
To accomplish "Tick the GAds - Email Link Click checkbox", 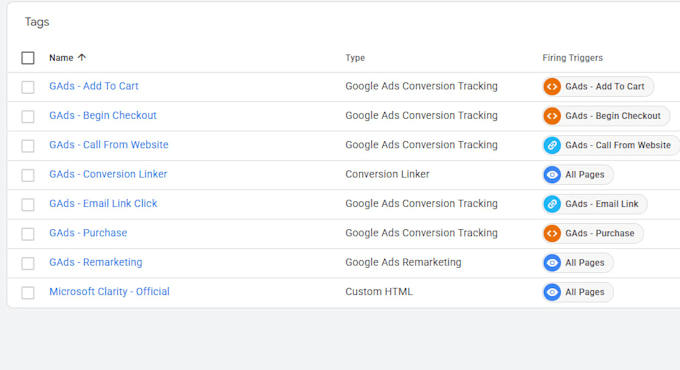I will click(28, 204).
